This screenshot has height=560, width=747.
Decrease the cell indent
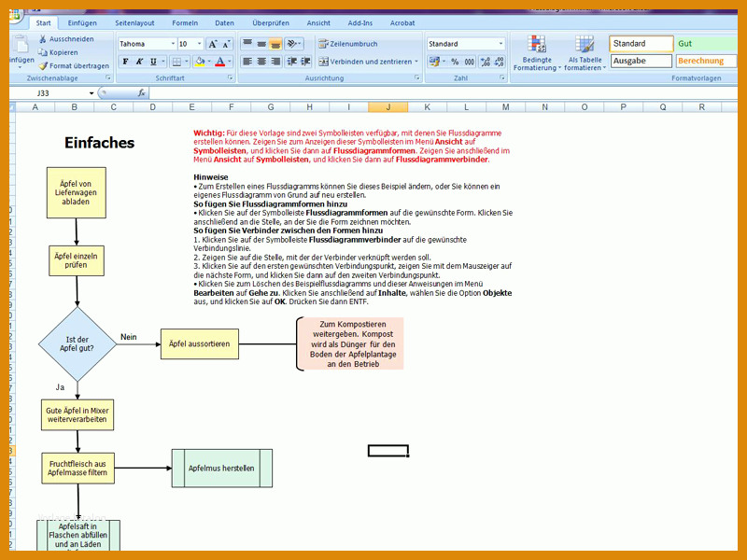292,62
